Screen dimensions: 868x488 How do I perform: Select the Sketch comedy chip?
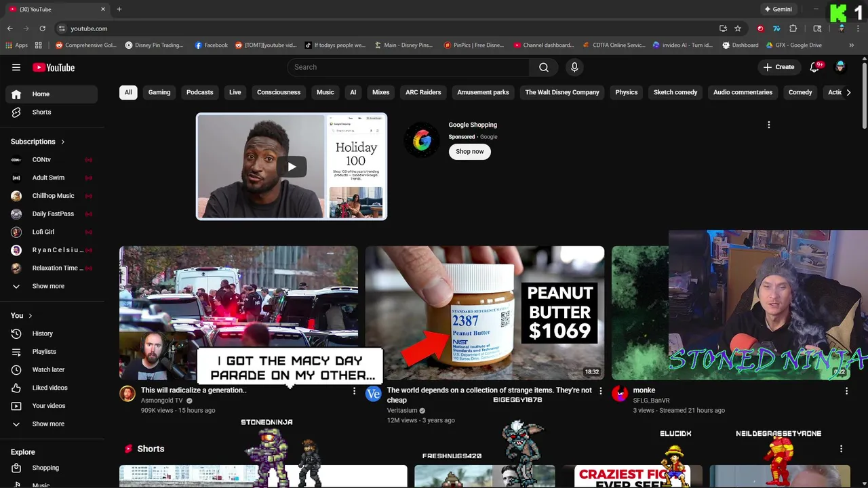(675, 92)
